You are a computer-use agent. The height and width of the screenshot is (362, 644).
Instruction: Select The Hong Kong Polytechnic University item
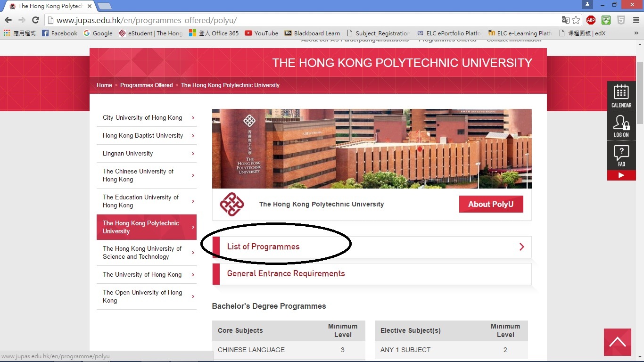coord(147,227)
